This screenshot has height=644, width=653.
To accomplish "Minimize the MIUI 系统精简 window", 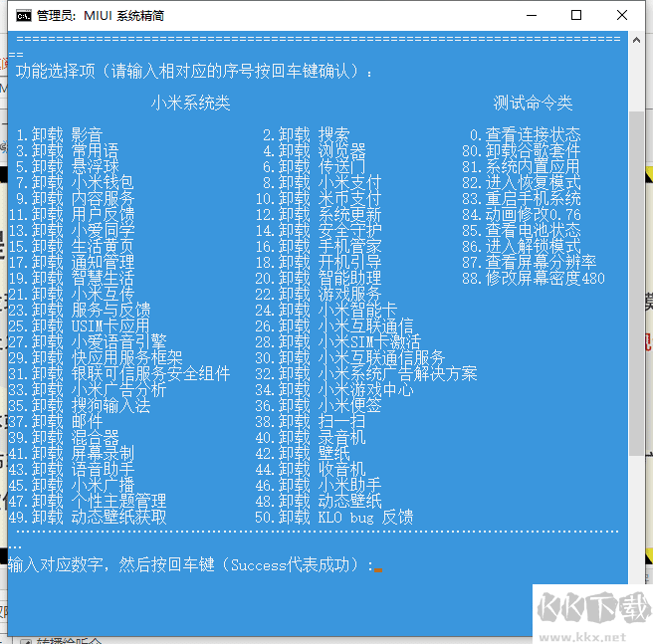I will tap(532, 15).
